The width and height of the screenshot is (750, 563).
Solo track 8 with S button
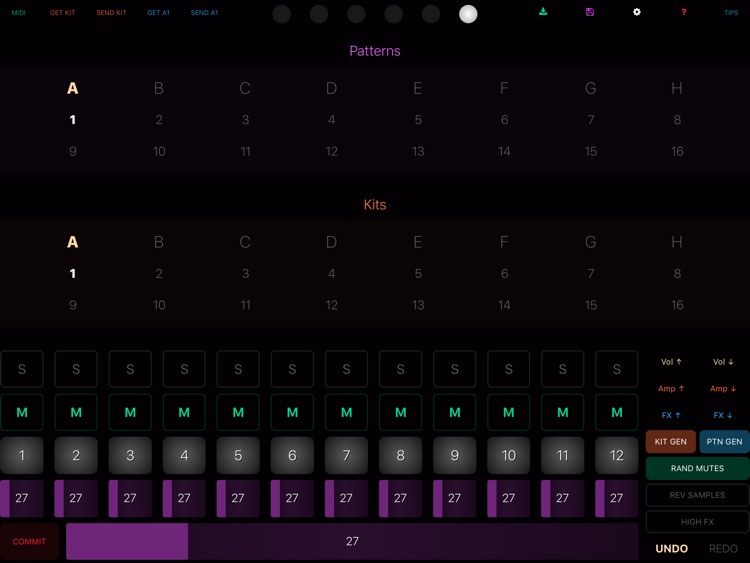400,369
